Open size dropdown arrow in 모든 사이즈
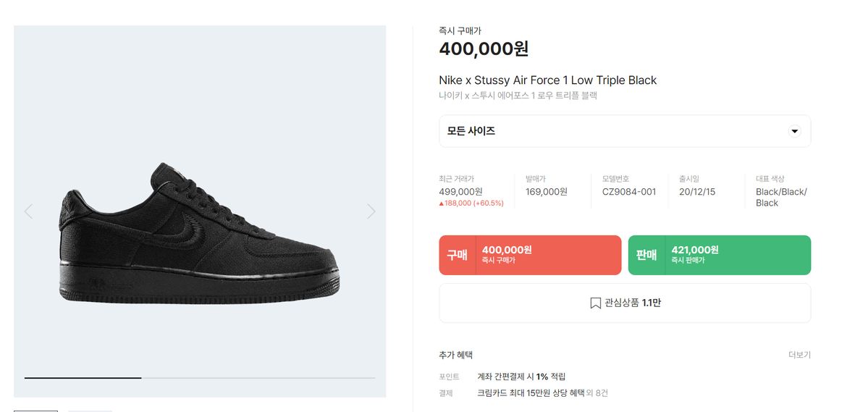The image size is (868, 412). click(794, 131)
